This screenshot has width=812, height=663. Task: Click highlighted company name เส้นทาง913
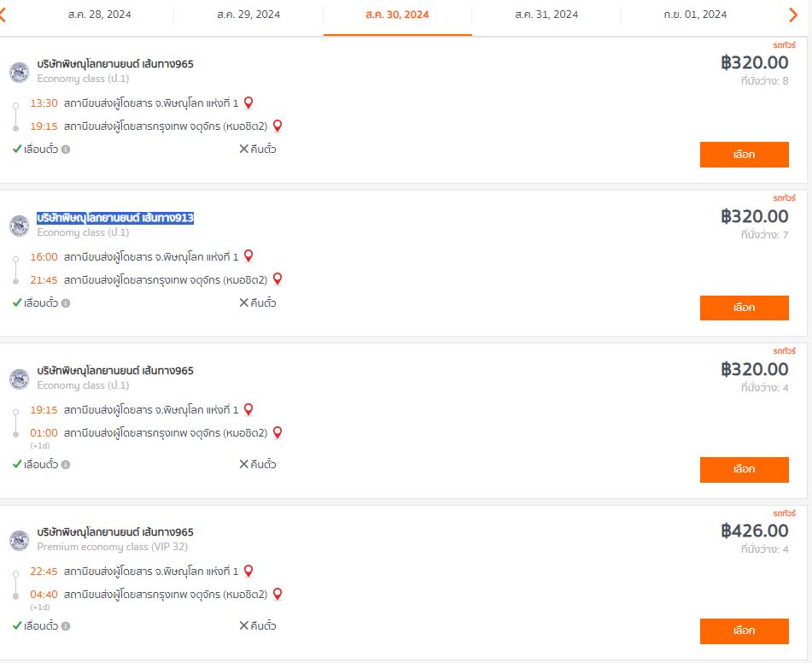(x=115, y=218)
